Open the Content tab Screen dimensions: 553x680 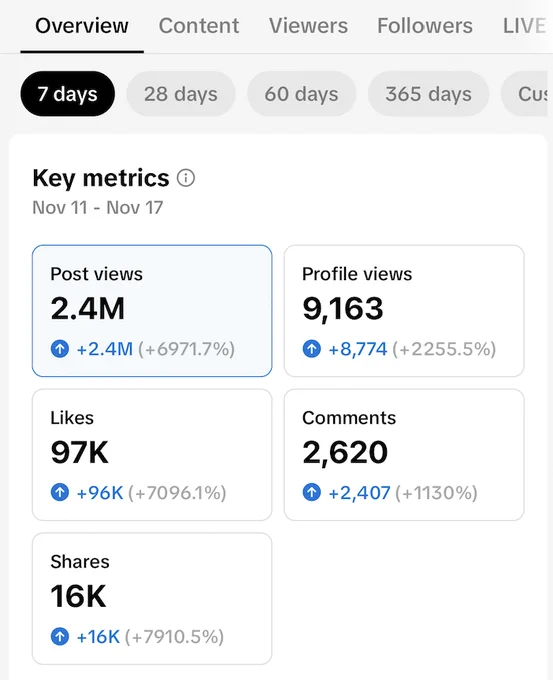pos(199,26)
